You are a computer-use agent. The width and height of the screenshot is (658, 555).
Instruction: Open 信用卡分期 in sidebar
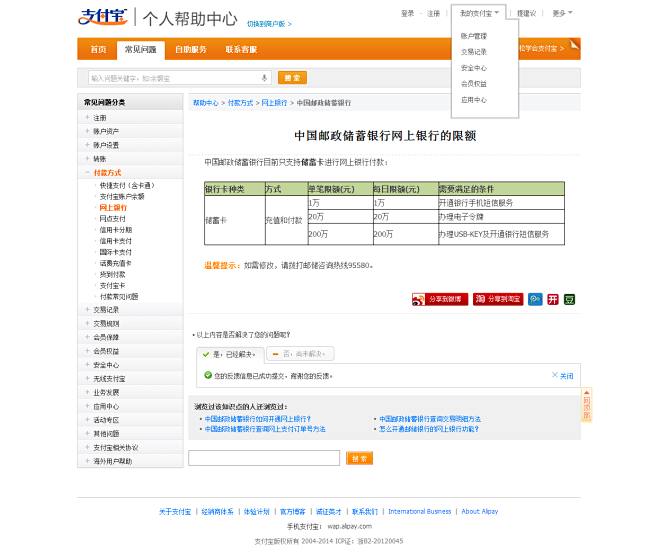pyautogui.click(x=116, y=230)
